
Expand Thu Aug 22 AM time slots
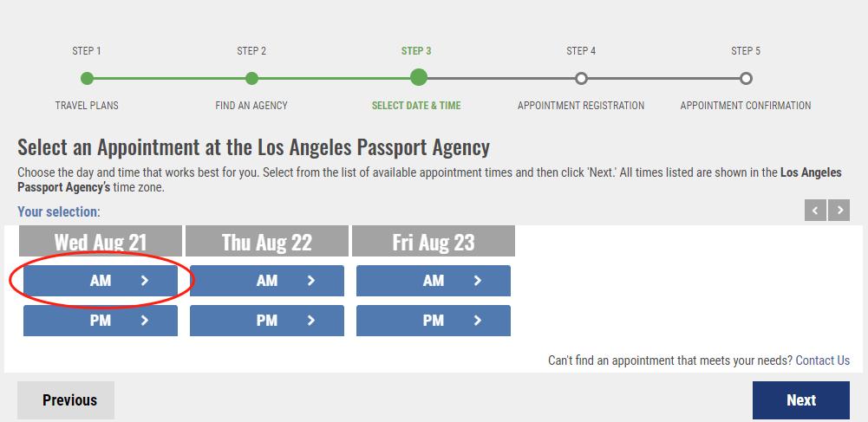click(267, 281)
